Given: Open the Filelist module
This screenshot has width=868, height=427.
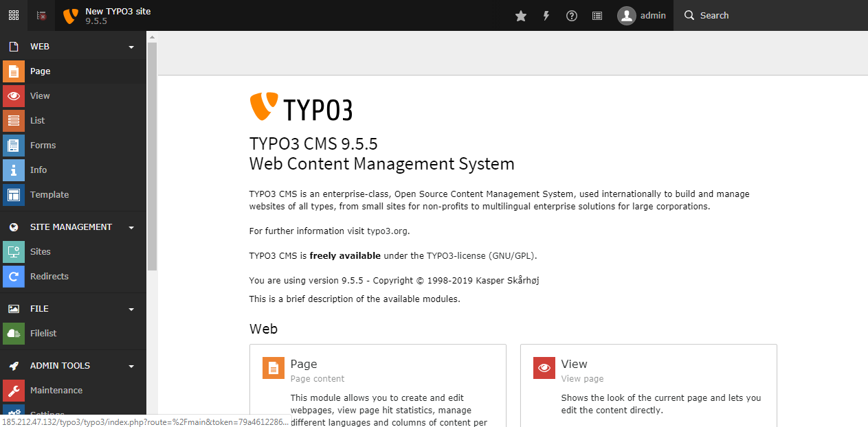Looking at the screenshot, I should [73, 334].
